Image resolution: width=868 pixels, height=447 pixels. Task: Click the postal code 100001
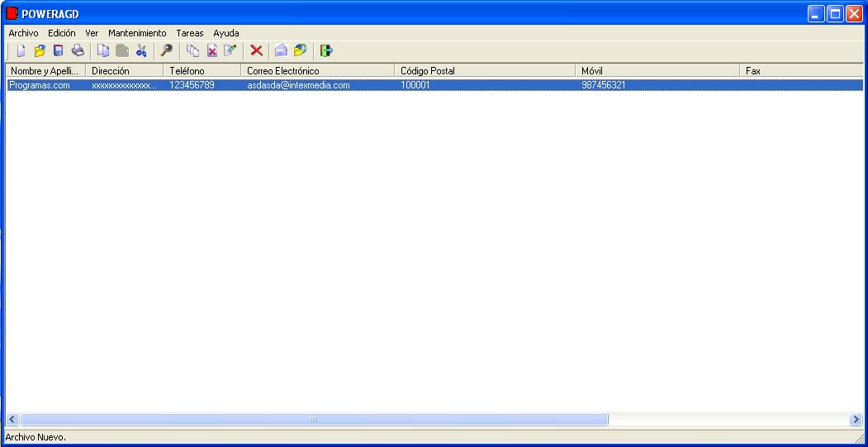click(x=415, y=85)
